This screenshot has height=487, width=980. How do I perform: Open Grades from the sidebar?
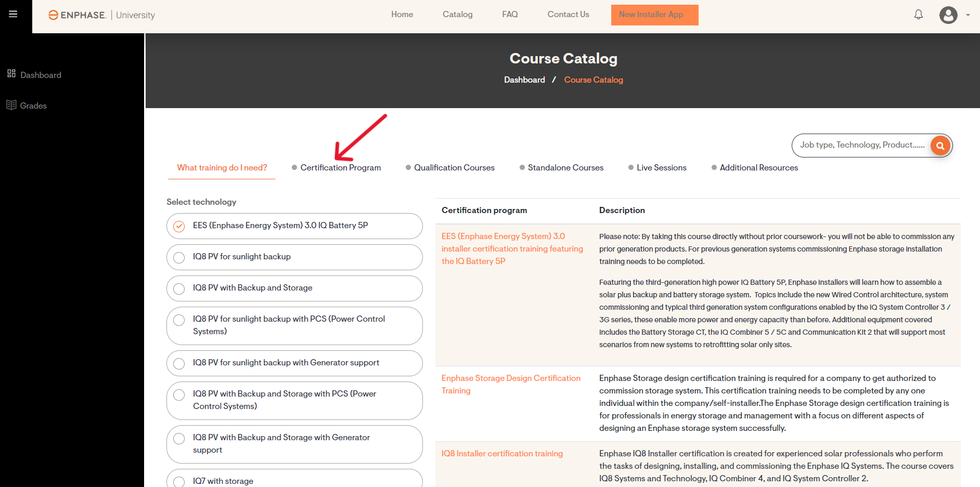pos(27,106)
